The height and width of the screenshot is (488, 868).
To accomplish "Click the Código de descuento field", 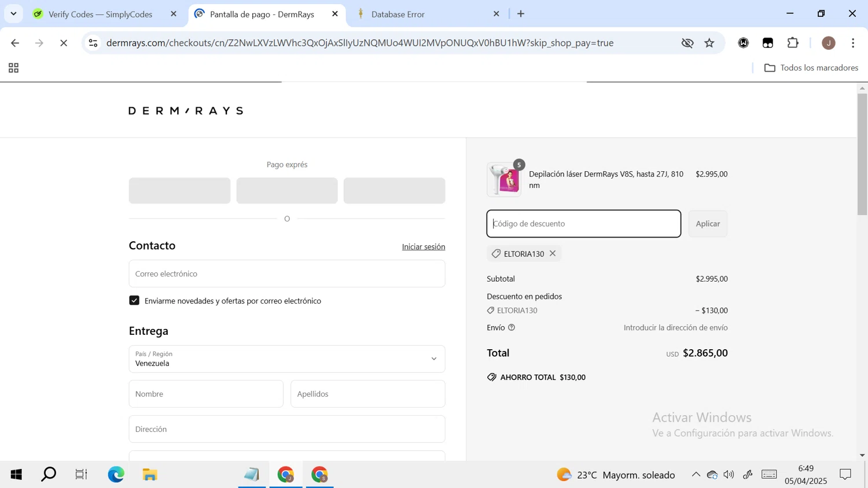I will (584, 224).
